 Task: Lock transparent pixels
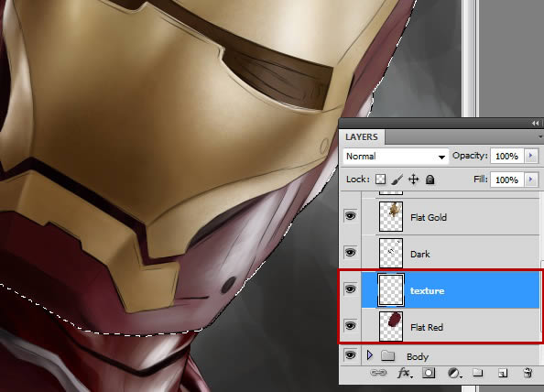click(381, 180)
